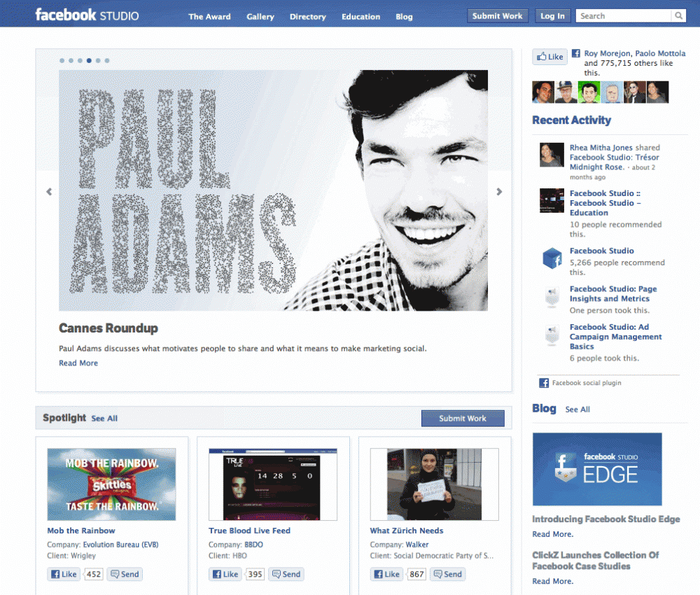Select the third carousel slide dot

tap(80, 61)
